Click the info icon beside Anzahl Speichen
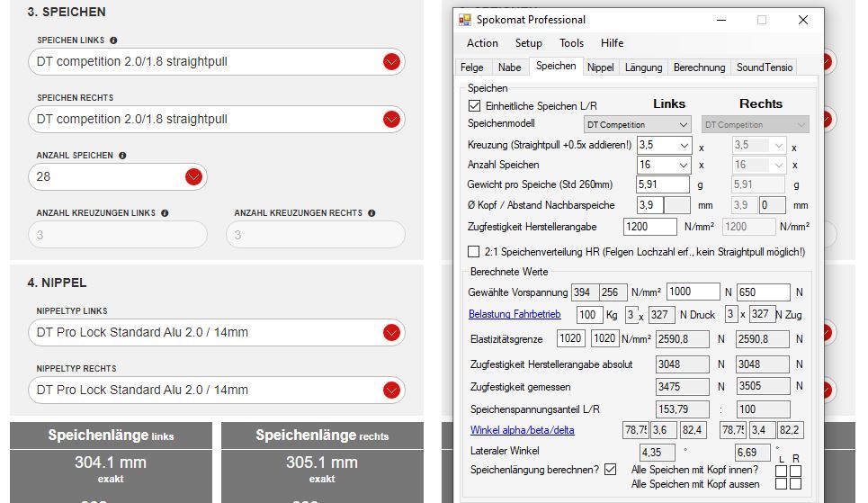 tap(122, 156)
